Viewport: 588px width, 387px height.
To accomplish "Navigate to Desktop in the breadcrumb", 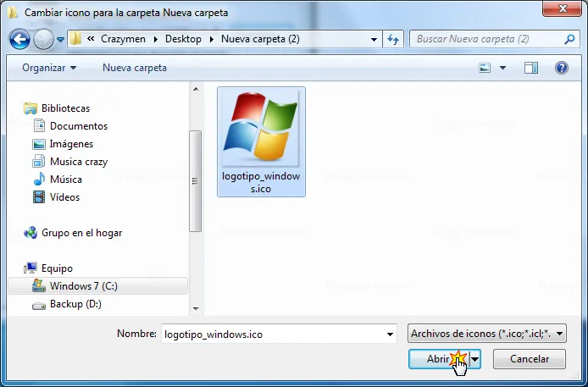I will pos(183,39).
